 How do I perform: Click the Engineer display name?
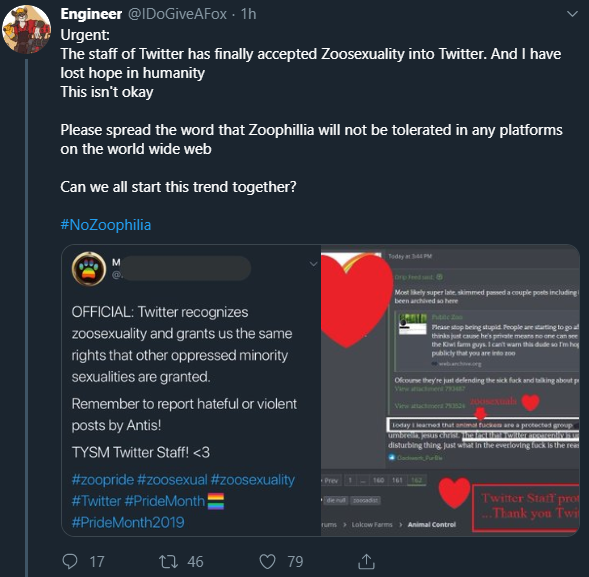[x=91, y=14]
